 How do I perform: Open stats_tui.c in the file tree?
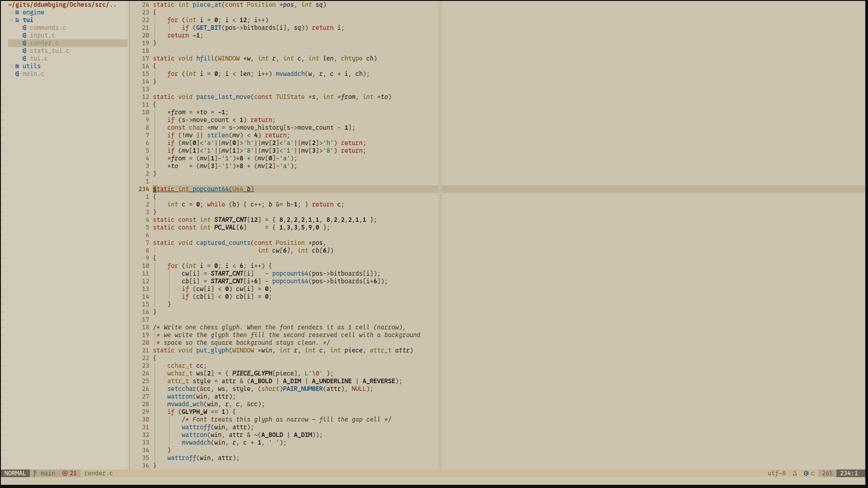(50, 51)
